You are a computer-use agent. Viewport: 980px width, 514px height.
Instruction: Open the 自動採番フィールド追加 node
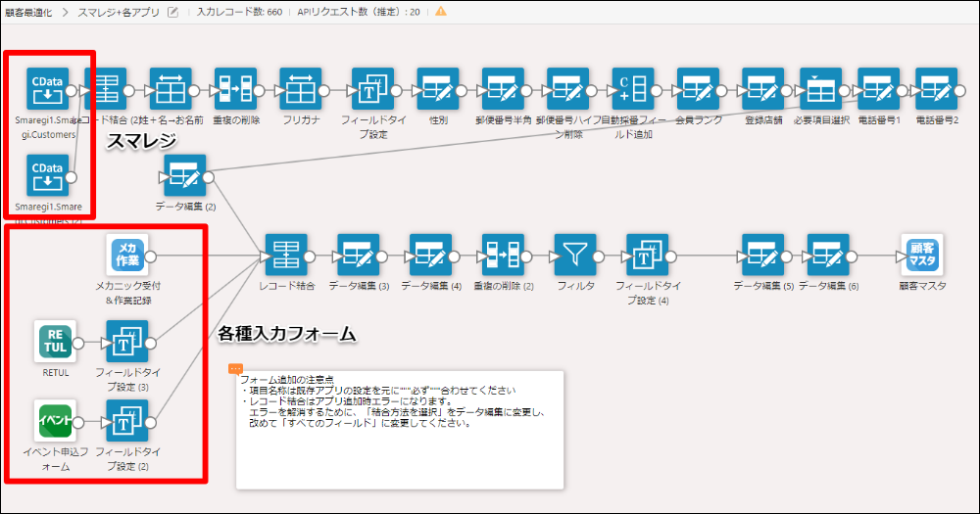(632, 89)
